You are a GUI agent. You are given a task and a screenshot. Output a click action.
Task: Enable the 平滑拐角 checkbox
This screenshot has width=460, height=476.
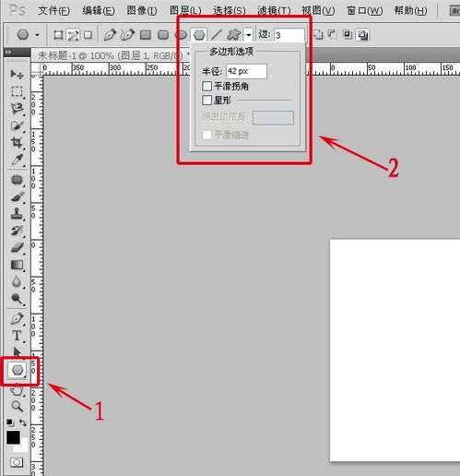(206, 86)
